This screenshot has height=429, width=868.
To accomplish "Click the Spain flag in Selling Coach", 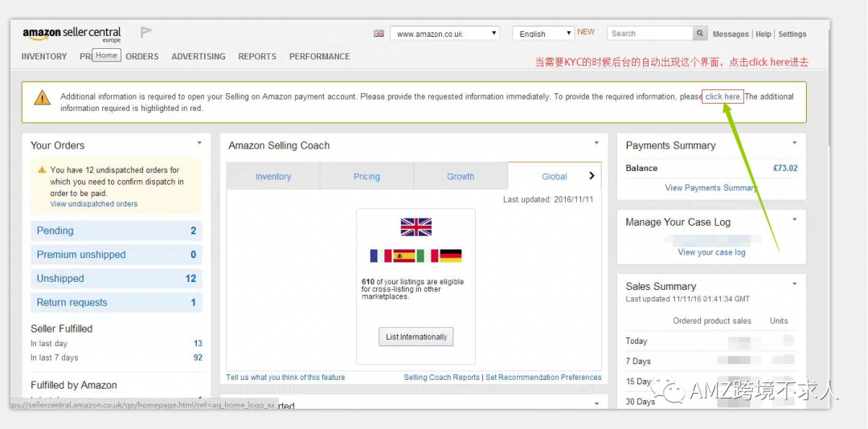I will pyautogui.click(x=404, y=255).
